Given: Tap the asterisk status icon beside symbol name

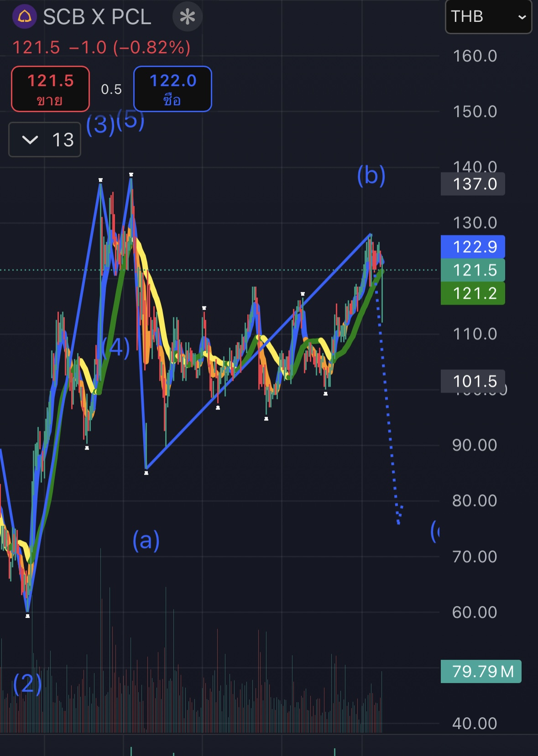Looking at the screenshot, I should coord(188,17).
